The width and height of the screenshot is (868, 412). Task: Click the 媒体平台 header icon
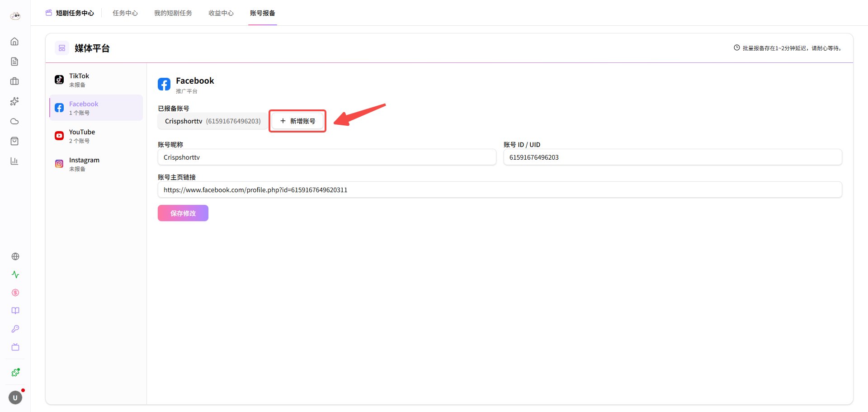coord(62,48)
